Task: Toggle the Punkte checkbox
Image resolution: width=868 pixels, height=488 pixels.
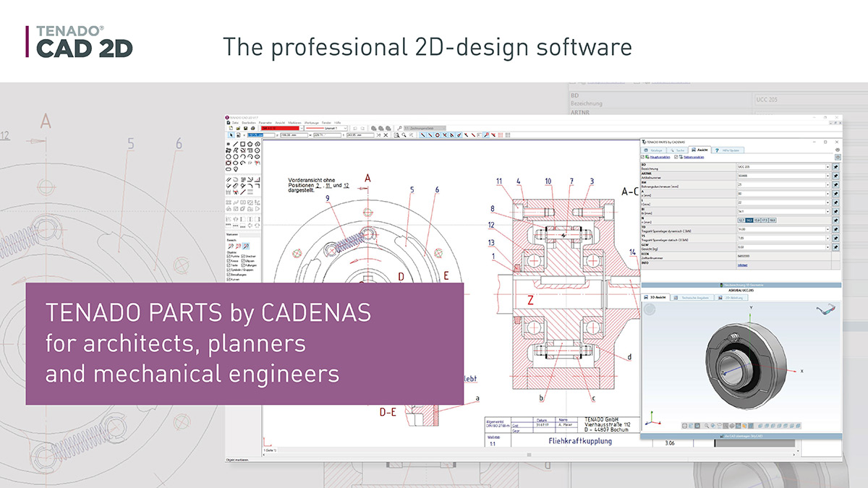Action: pyautogui.click(x=228, y=256)
